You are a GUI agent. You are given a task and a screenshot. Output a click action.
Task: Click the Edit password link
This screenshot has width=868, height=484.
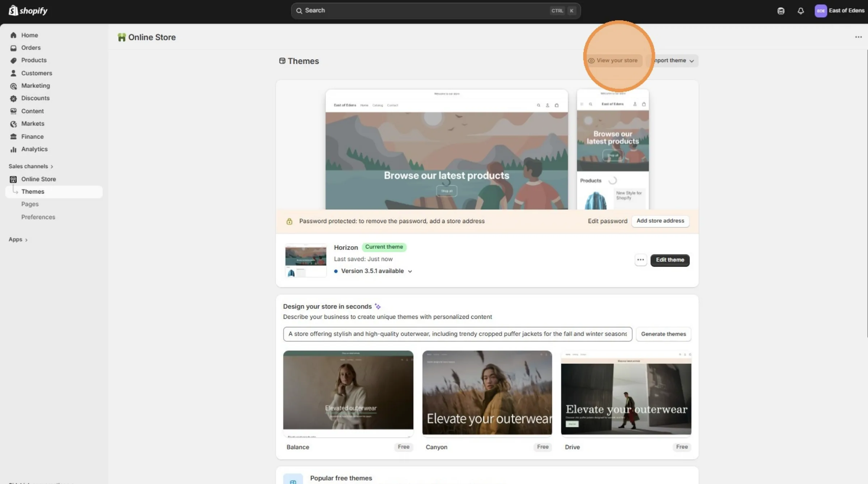(607, 221)
